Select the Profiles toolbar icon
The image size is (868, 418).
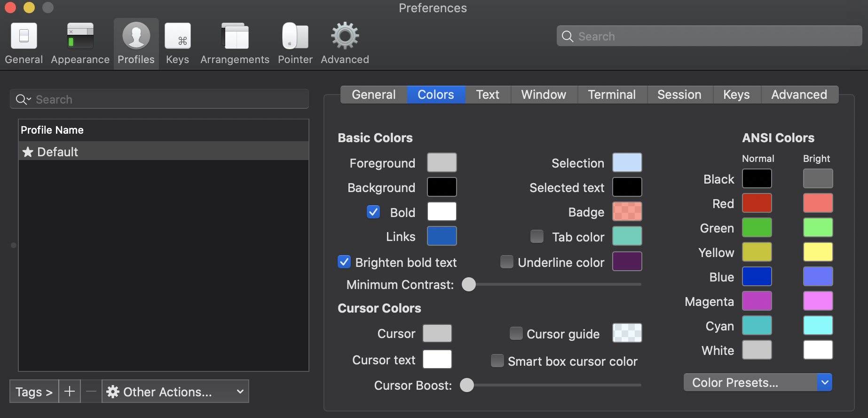(136, 43)
